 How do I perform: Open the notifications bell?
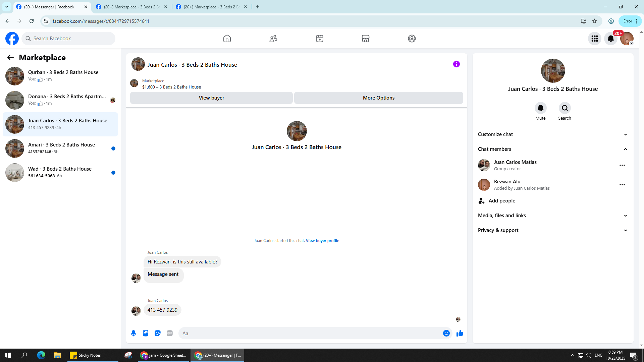tap(610, 39)
